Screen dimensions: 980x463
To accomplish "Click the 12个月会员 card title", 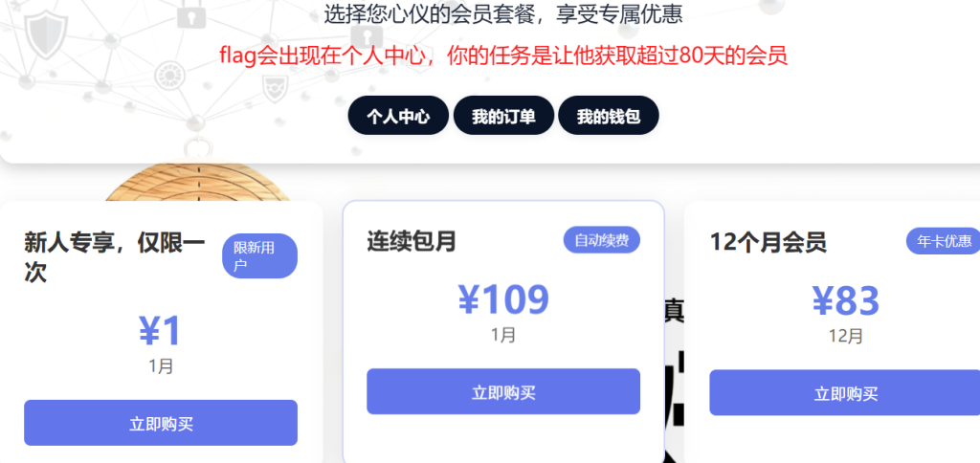I will pos(768,242).
